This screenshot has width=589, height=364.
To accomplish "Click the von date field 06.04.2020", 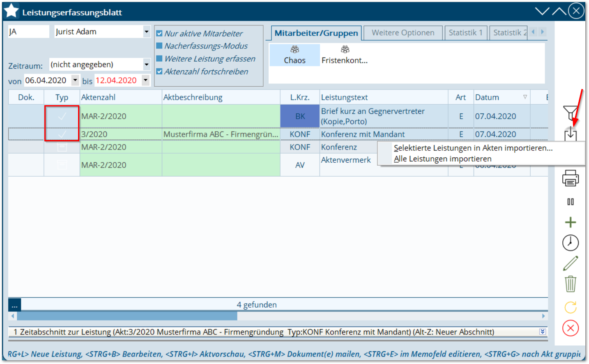I will (x=47, y=80).
